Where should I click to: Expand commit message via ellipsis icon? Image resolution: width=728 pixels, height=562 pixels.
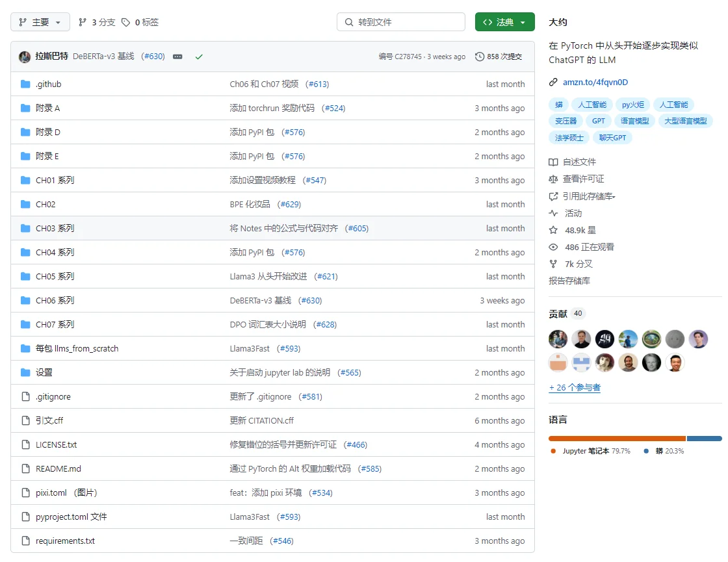[x=177, y=57]
